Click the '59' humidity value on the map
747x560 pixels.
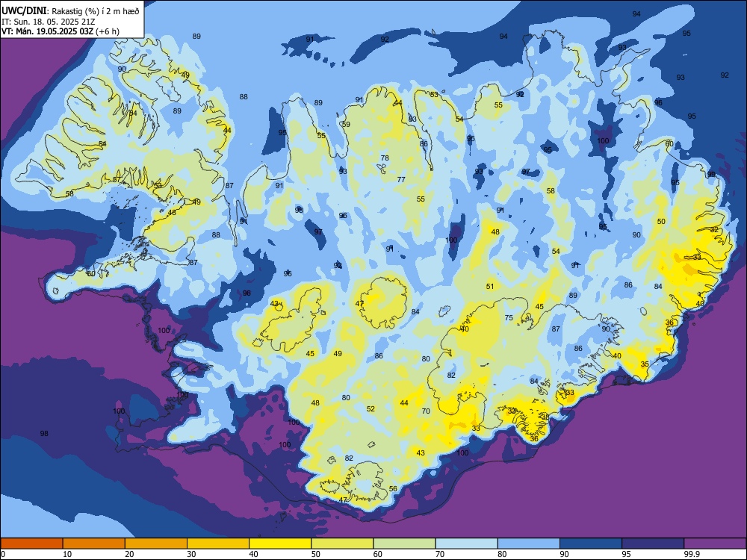click(346, 124)
